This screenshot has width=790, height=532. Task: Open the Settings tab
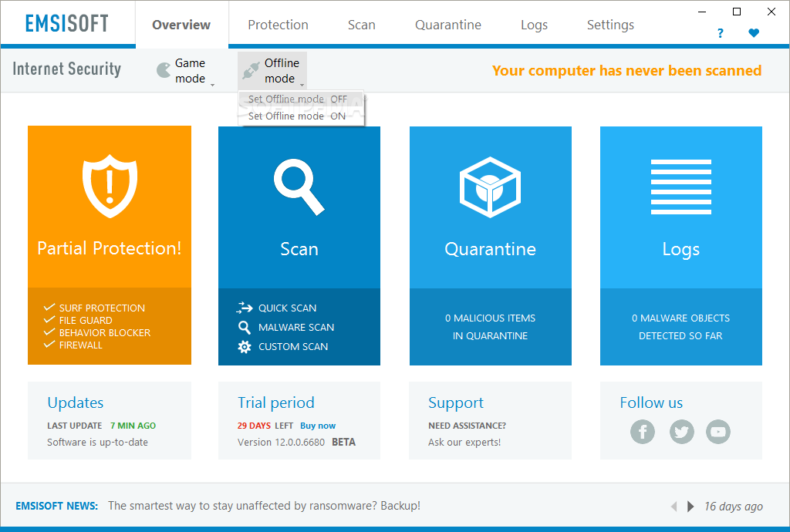(611, 25)
